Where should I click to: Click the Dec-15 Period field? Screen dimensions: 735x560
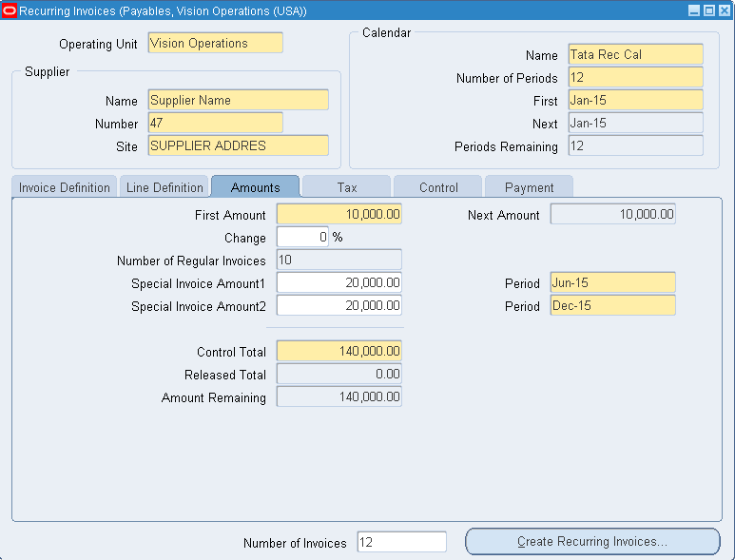(612, 305)
